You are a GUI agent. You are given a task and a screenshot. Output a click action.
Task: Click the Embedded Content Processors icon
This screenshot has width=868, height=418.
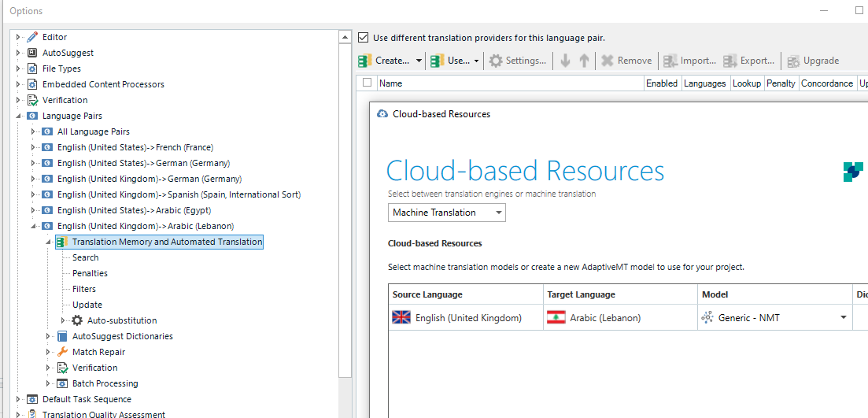[33, 85]
